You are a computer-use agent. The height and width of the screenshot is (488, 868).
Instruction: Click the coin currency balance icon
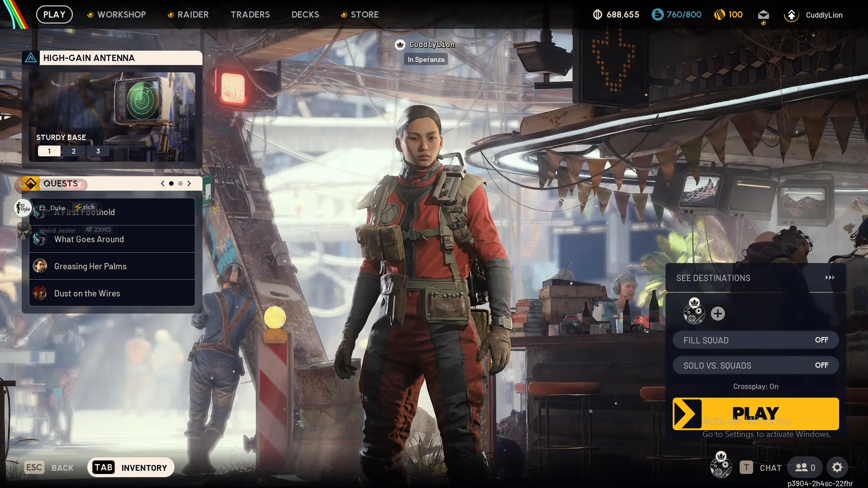(597, 14)
